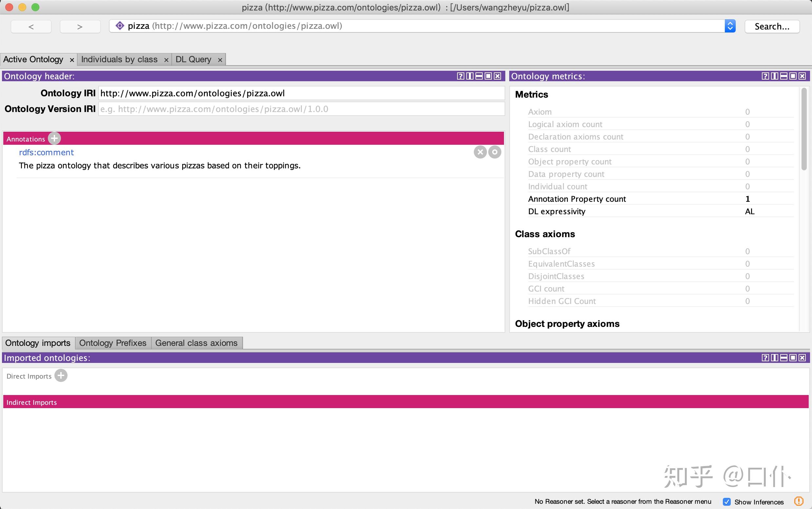Edit the rdfs:comment annotation
This screenshot has height=509, width=812.
494,152
